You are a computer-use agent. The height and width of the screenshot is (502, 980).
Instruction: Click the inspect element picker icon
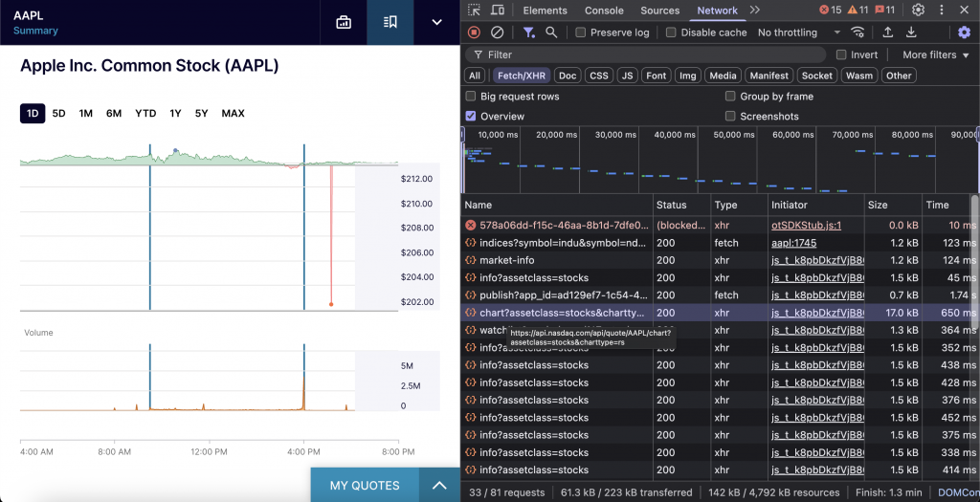475,10
